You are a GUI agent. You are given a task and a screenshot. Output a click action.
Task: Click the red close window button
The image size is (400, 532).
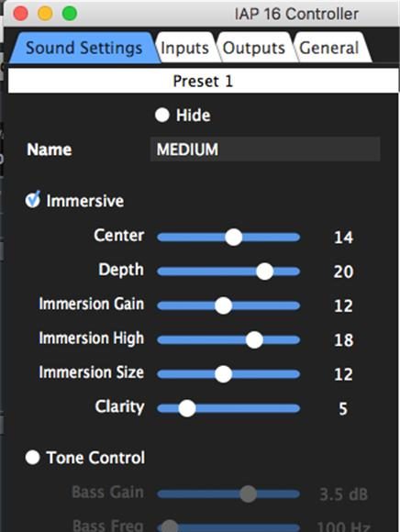pyautogui.click(x=20, y=14)
